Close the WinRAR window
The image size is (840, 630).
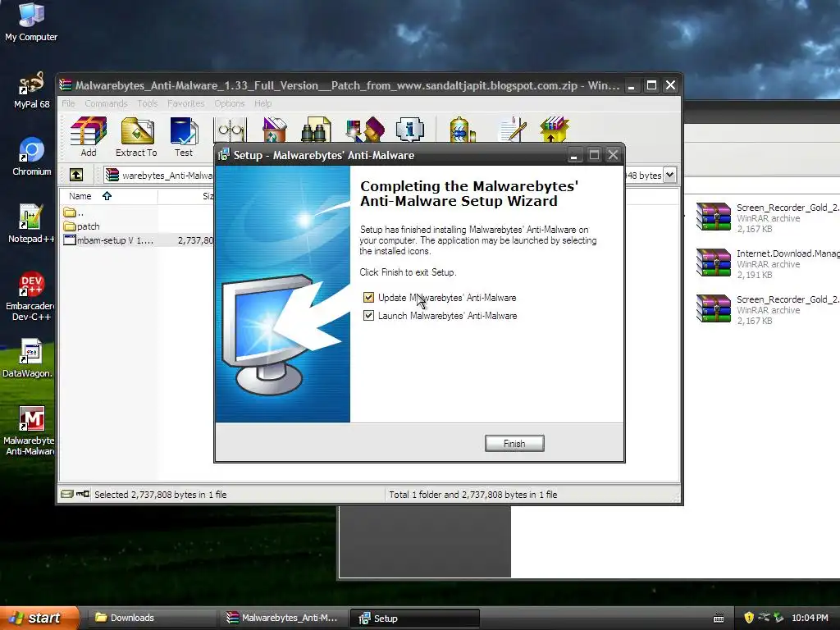coord(670,85)
